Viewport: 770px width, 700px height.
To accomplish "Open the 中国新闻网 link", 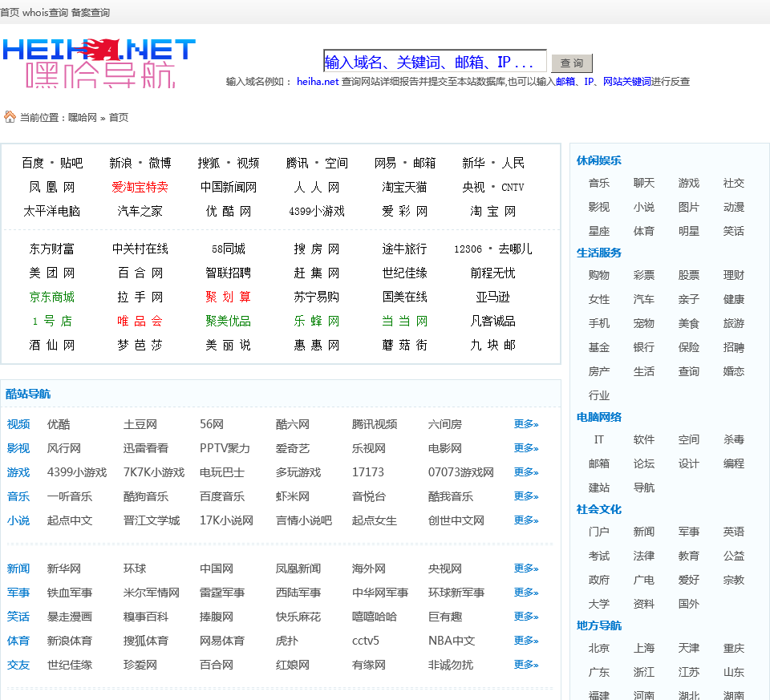I will [x=229, y=187].
